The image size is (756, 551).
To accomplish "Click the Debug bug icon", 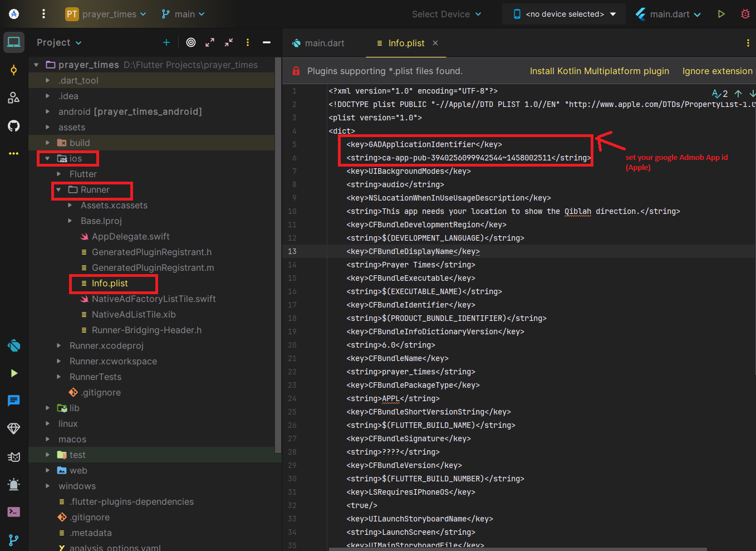I will 745,14.
